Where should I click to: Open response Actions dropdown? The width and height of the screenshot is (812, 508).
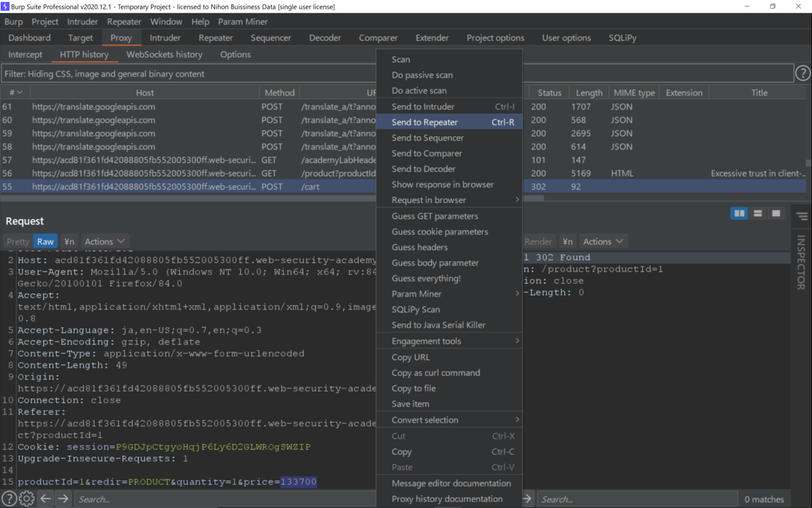(604, 241)
